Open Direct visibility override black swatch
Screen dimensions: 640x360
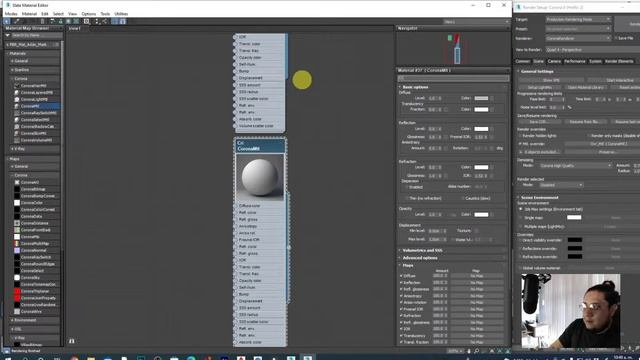pyautogui.click(x=575, y=240)
